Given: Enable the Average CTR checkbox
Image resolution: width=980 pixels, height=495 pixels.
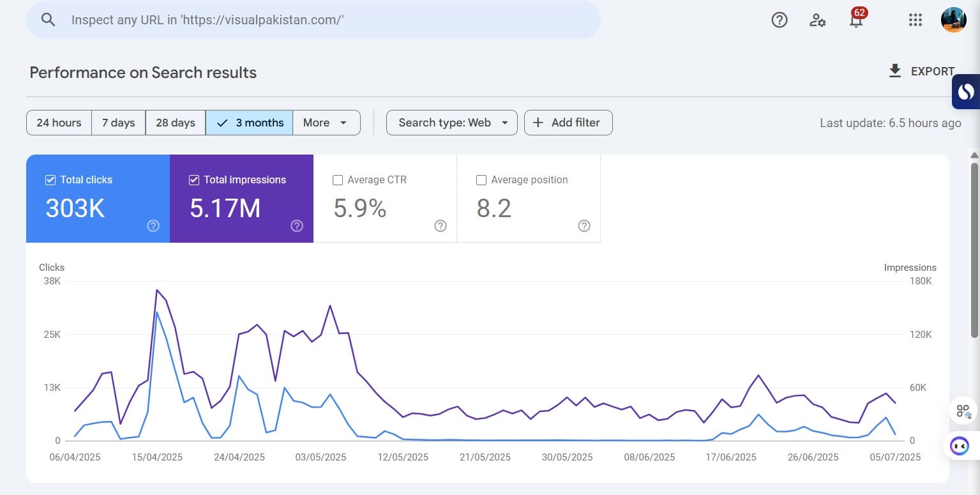Looking at the screenshot, I should click(338, 180).
